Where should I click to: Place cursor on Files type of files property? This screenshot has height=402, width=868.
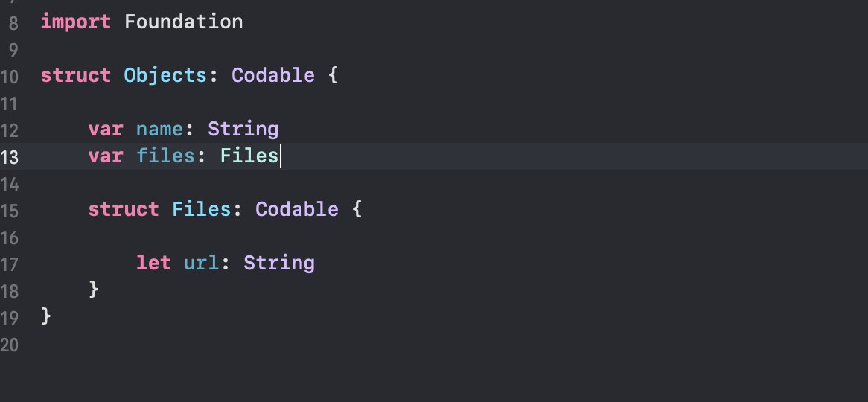pyautogui.click(x=249, y=156)
